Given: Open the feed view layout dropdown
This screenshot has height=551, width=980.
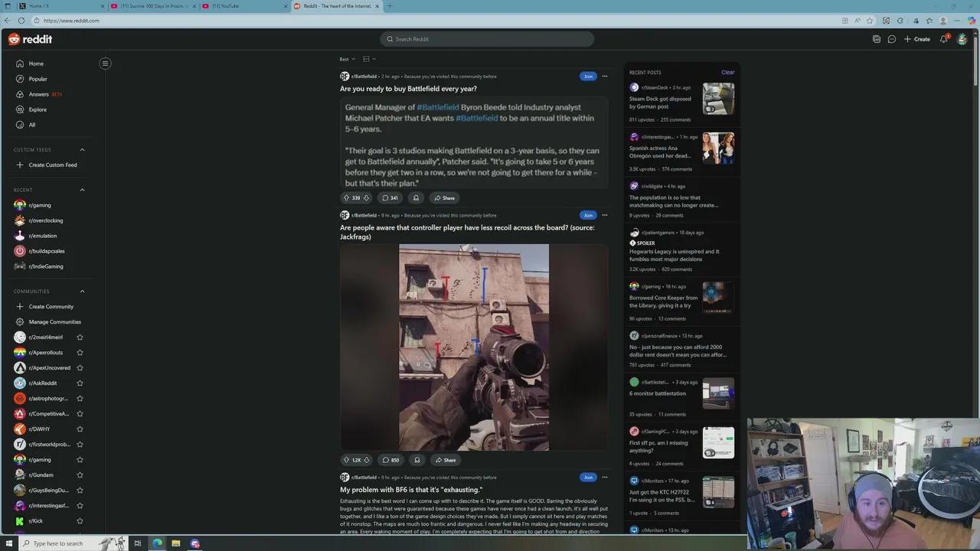Looking at the screenshot, I should point(369,59).
